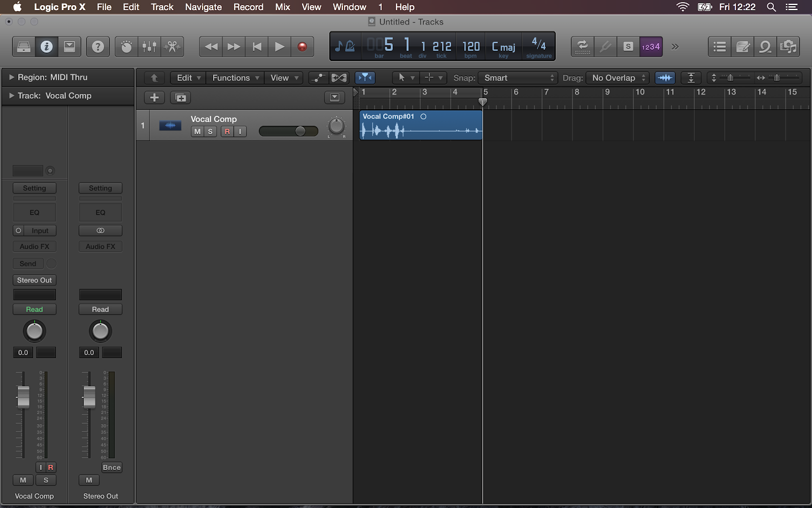Open the Functions dropdown menu
812x508 pixels.
[x=235, y=78]
